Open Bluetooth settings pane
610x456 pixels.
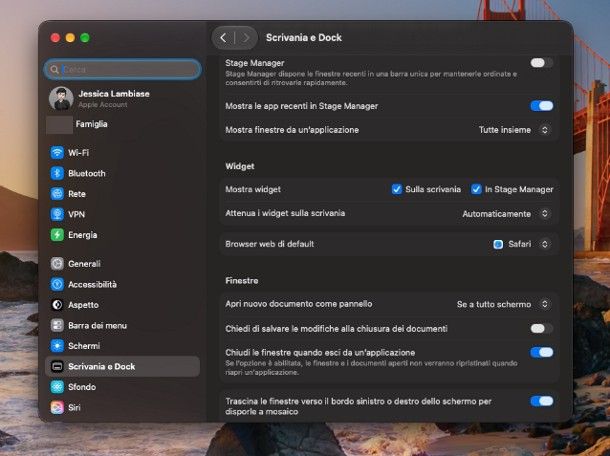coord(123,173)
